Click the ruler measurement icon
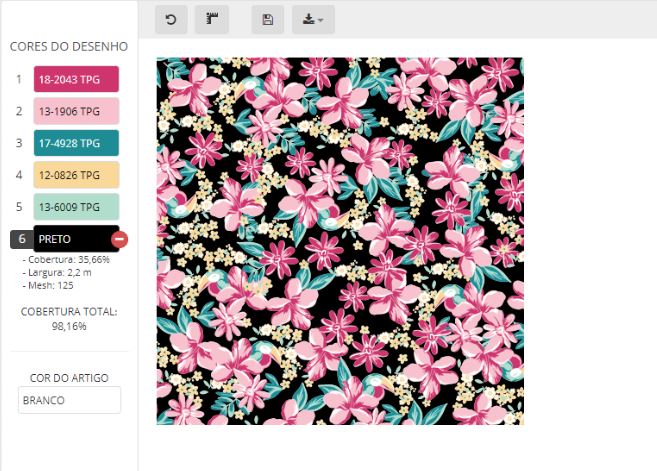Viewport: 657px width, 471px height. click(x=212, y=19)
